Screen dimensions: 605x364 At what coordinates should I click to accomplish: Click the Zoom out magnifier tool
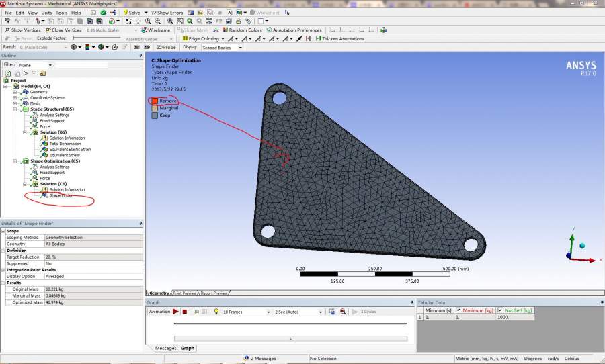pyautogui.click(x=158, y=21)
